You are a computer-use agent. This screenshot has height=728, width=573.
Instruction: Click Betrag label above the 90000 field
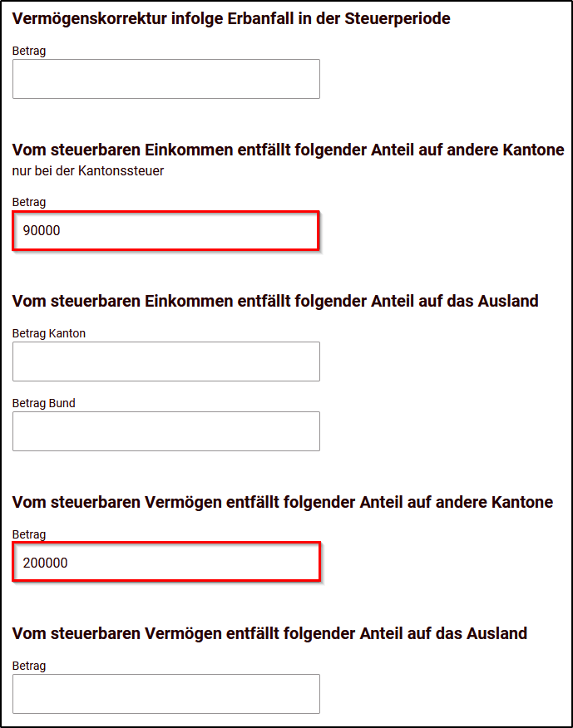tap(29, 203)
